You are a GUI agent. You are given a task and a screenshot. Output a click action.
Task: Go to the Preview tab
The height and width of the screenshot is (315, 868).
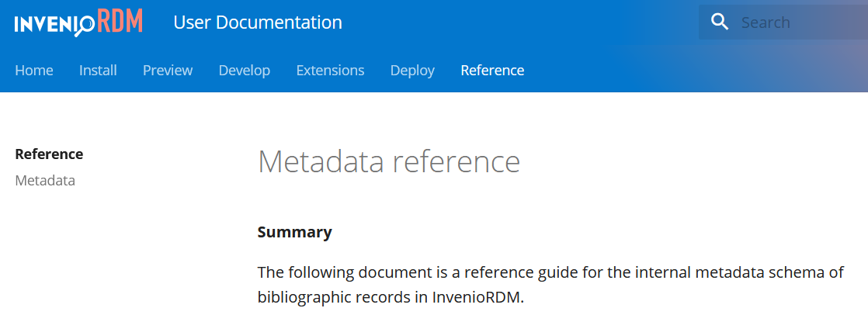click(168, 71)
